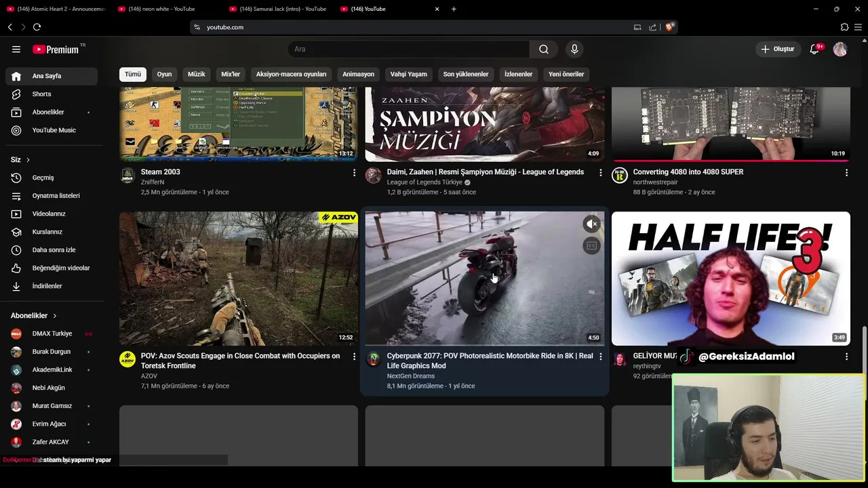This screenshot has width=868, height=488.
Task: Open Evrim Ağacı channel subscription
Action: 52,424
